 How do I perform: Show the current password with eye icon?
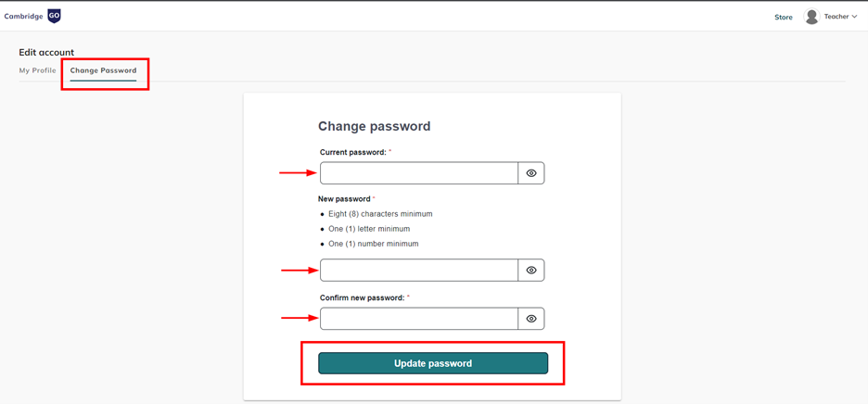point(531,173)
